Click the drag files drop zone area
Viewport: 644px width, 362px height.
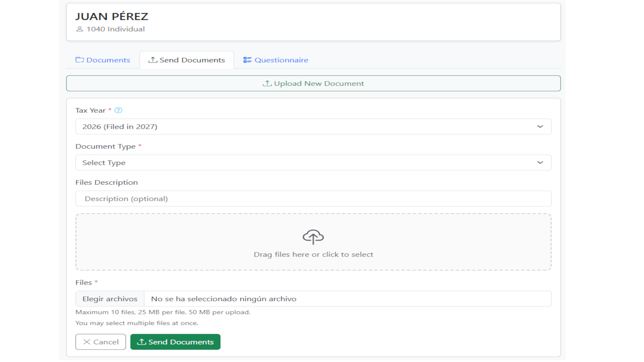[x=313, y=242]
